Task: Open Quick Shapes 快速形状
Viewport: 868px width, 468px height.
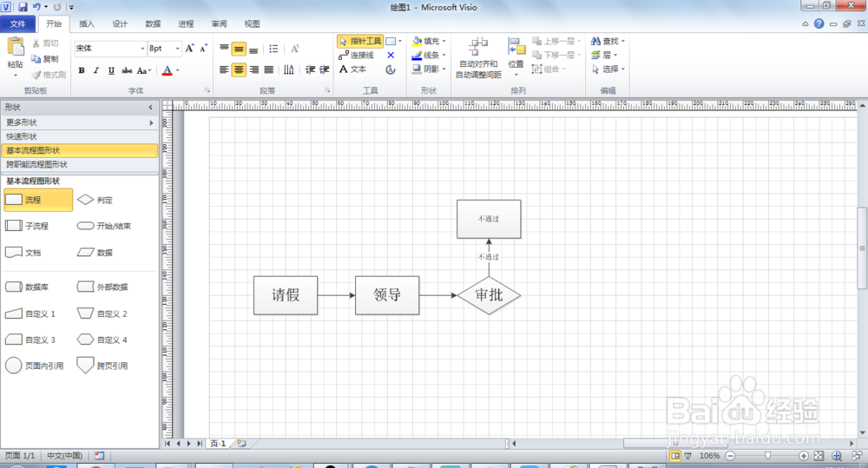Action: pyautogui.click(x=79, y=136)
